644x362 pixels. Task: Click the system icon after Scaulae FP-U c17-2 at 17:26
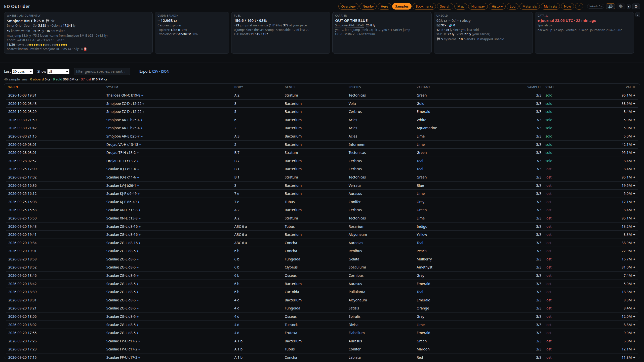(139, 341)
